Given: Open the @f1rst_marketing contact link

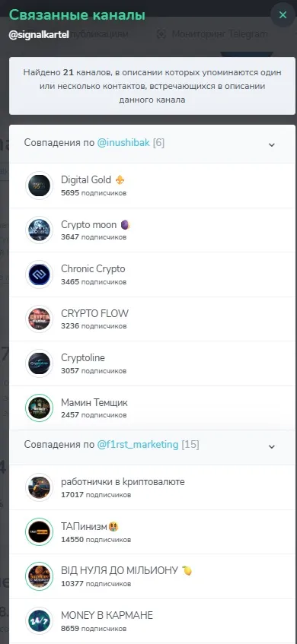Looking at the screenshot, I should pos(138,445).
